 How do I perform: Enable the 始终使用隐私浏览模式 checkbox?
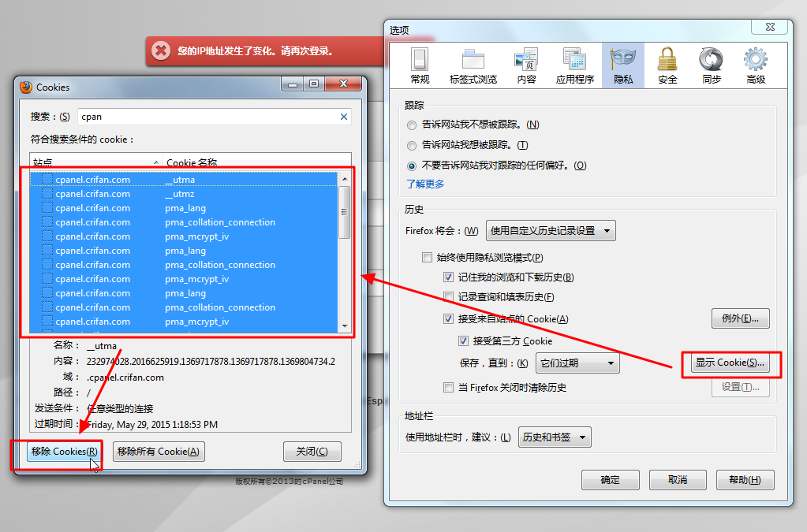(x=427, y=257)
